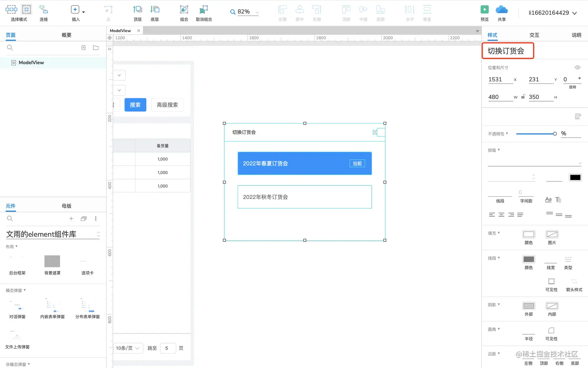588x368 pixels.
Task: Click the style edit icon in the style panel
Action: coord(577,116)
